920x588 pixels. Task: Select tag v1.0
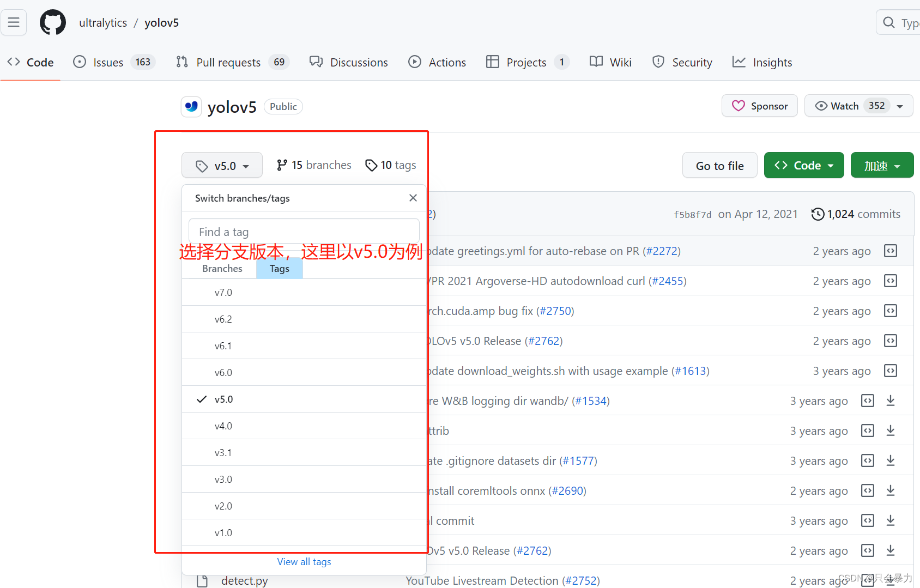pos(304,533)
